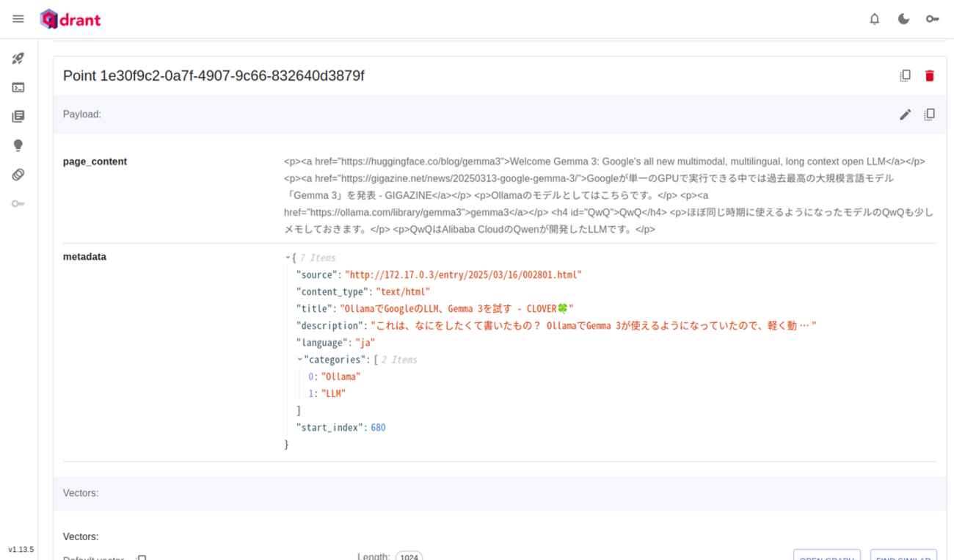Click the metadata field label

click(x=84, y=257)
